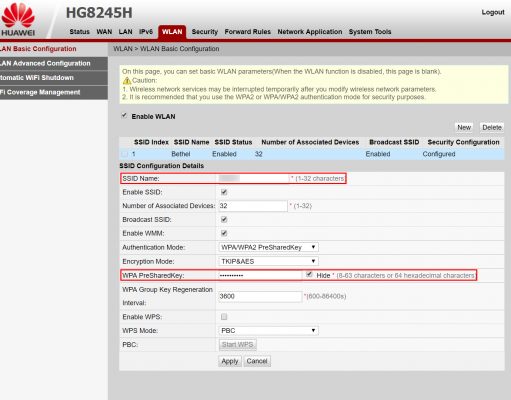The width and height of the screenshot is (511, 400).
Task: Open WLAN Advanced Configuration sidebar item
Action: [x=54, y=63]
